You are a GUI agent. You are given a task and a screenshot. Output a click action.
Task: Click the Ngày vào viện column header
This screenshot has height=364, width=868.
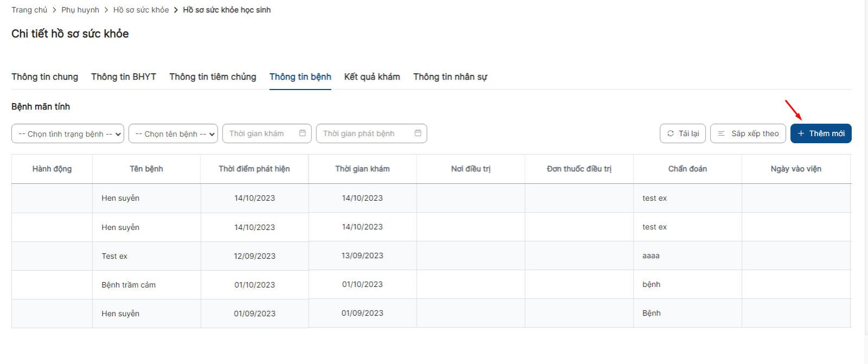tap(796, 169)
